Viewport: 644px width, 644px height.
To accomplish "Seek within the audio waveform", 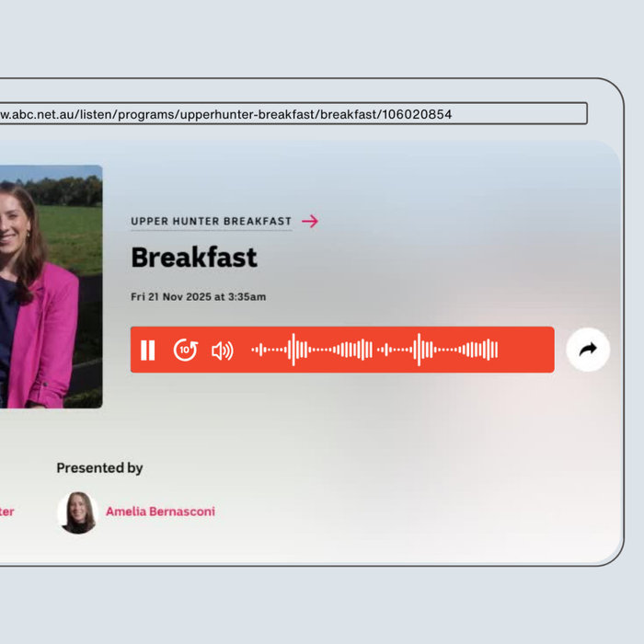I will pos(374,350).
